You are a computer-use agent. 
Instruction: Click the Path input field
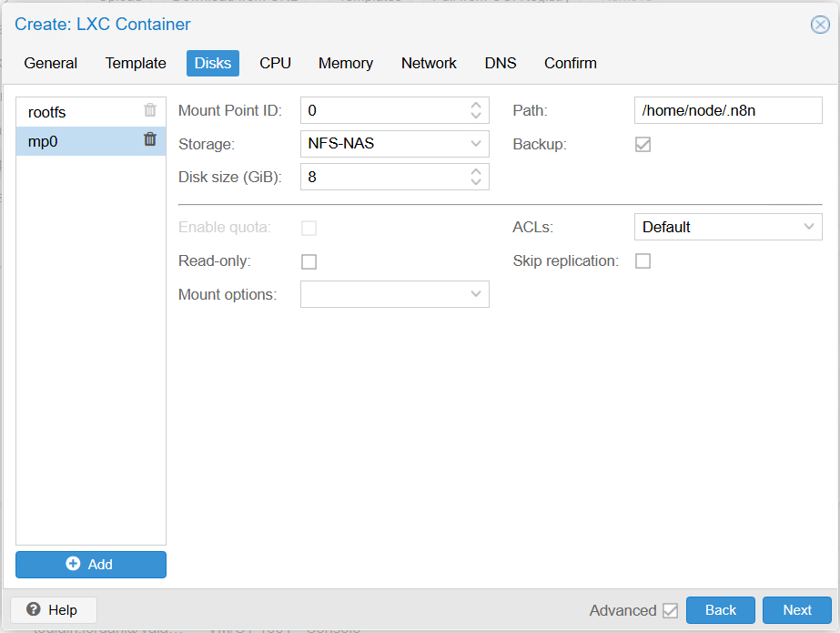click(x=727, y=110)
